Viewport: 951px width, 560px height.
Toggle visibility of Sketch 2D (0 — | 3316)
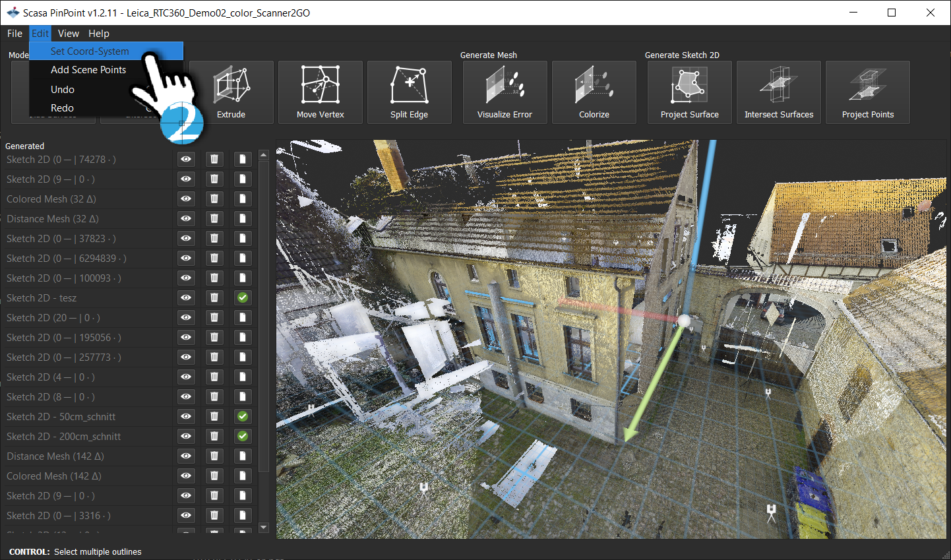[186, 515]
